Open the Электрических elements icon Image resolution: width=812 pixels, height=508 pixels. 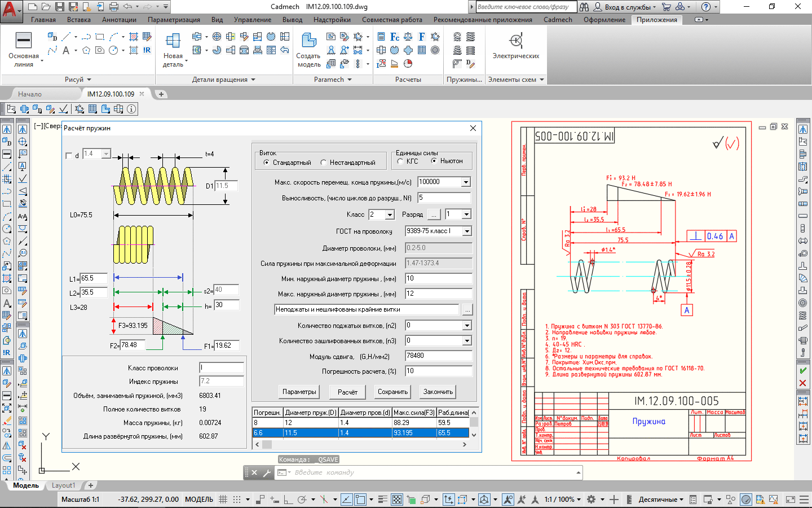click(x=515, y=41)
